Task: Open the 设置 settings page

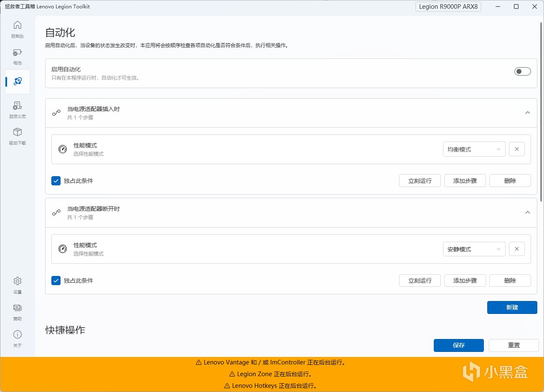Action: click(x=18, y=285)
